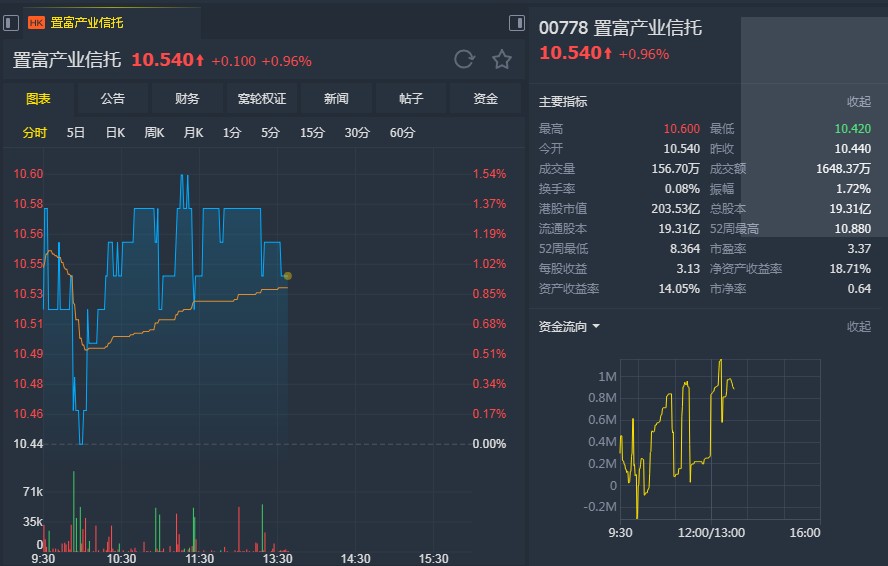Screen dimensions: 888x566
Task: Select the 日K chart period
Action: point(115,133)
